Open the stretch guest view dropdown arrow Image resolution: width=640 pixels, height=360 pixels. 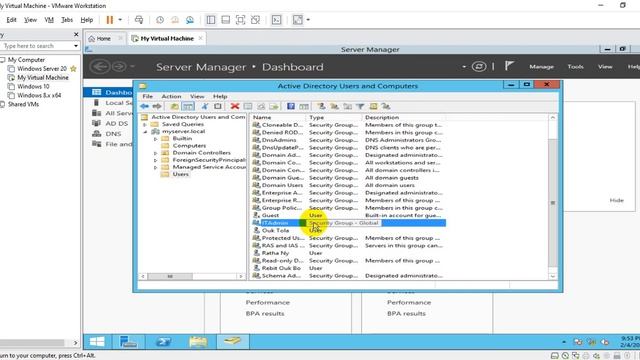point(308,20)
